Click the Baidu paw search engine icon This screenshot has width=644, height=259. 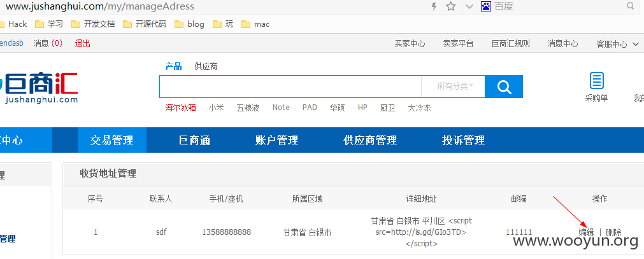486,6
